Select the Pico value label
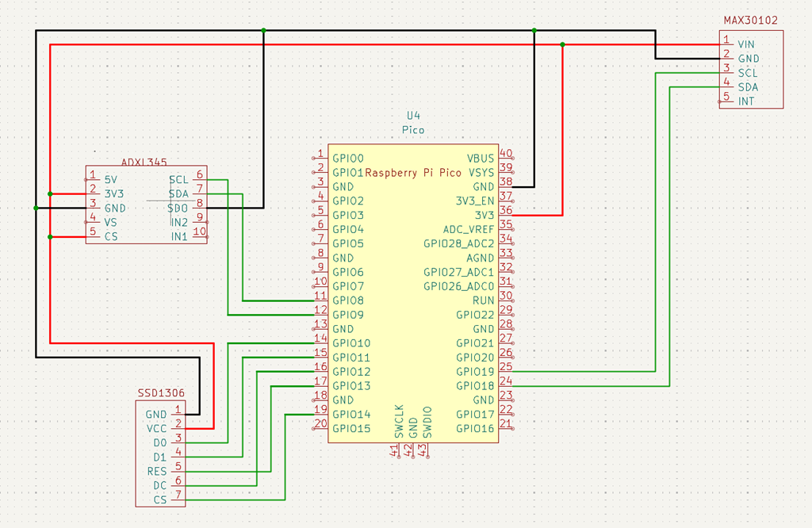The width and height of the screenshot is (812, 528). (413, 130)
